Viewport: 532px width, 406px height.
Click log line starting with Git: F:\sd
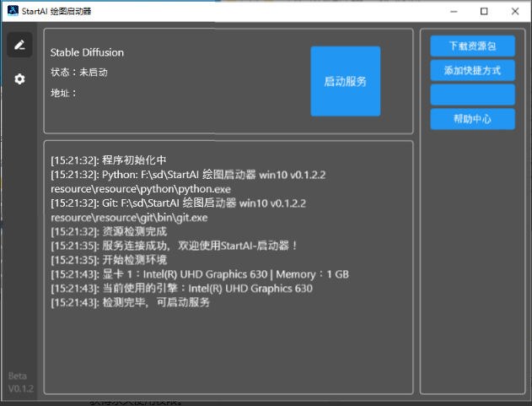coord(178,203)
